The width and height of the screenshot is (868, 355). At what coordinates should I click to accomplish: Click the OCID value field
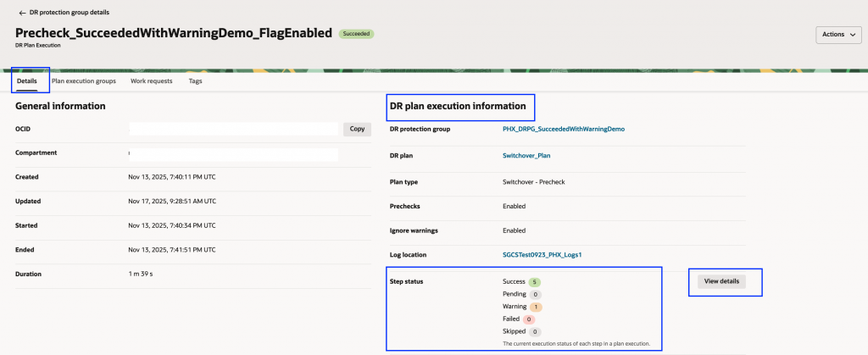233,130
